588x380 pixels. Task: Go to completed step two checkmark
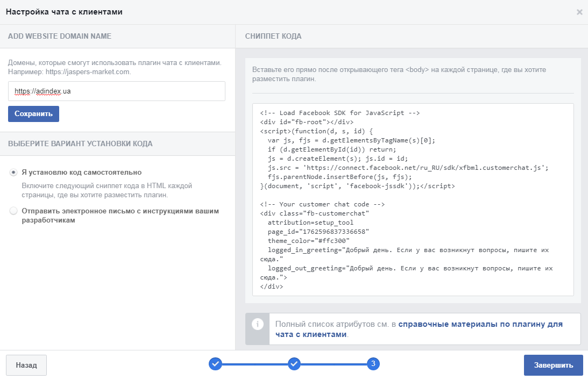[294, 363]
